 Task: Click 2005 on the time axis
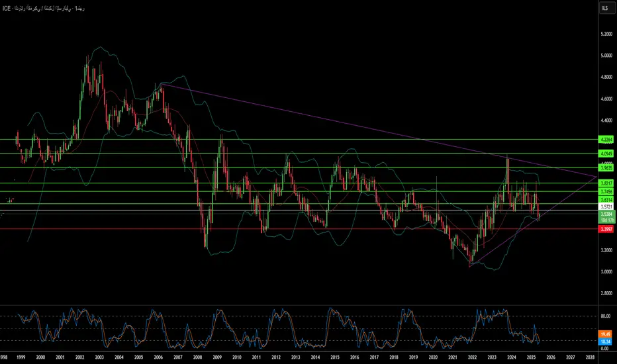pos(138,357)
